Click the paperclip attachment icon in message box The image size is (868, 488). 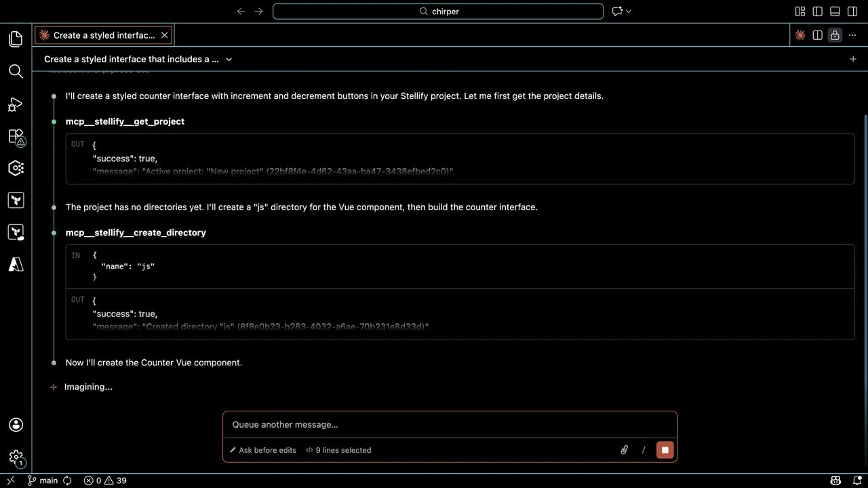623,449
